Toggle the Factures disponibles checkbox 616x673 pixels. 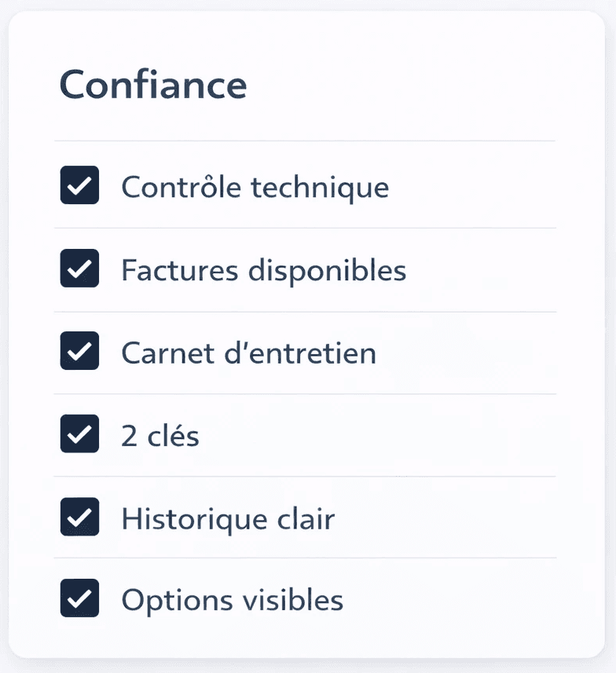[79, 269]
